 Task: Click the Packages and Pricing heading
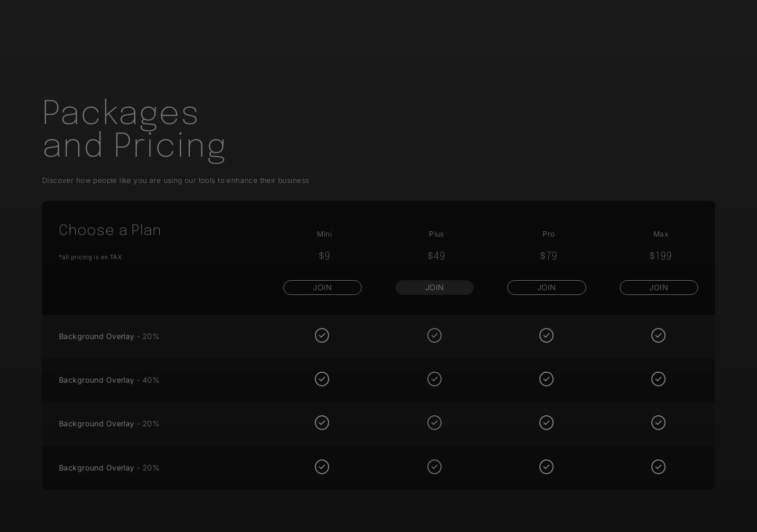pyautogui.click(x=134, y=128)
